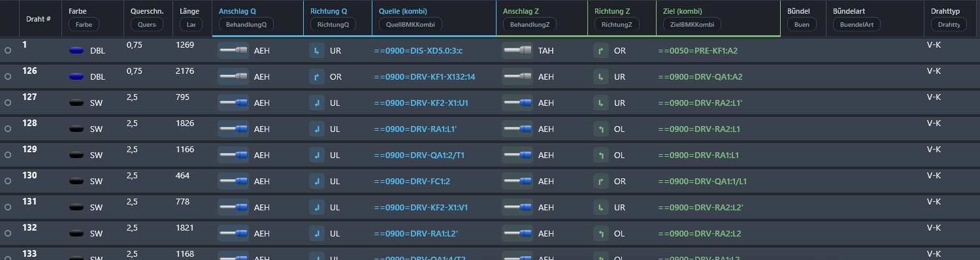Click source ==0900=DRV-FC1:2

click(x=412, y=182)
